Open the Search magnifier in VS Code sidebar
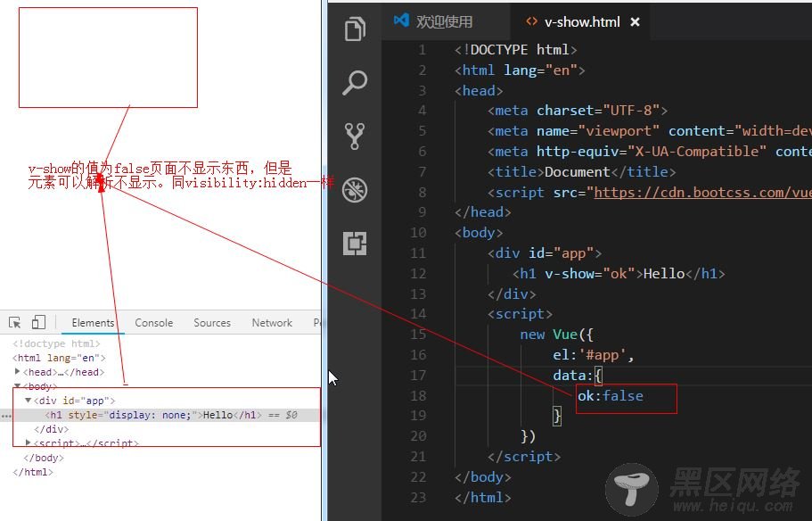The width and height of the screenshot is (812, 521). [355, 83]
